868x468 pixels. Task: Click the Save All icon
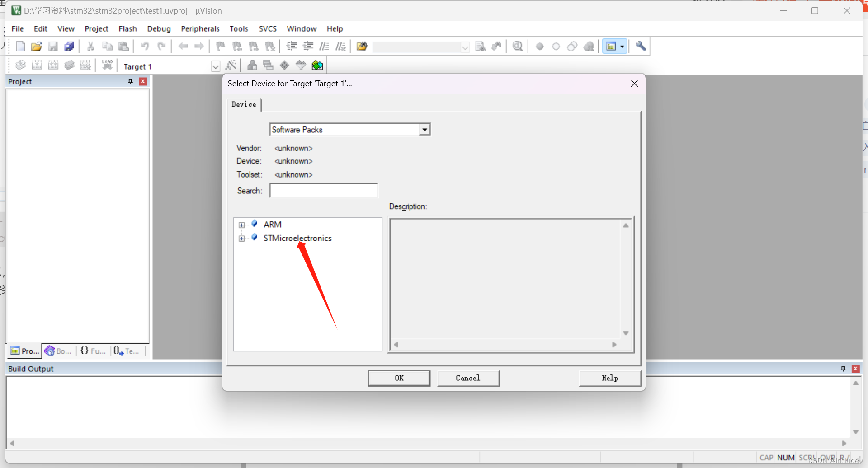click(69, 46)
